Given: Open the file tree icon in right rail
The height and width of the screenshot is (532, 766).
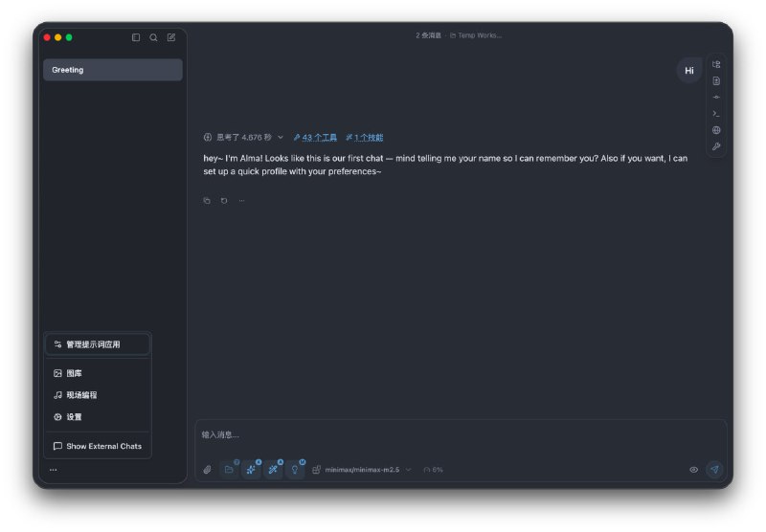Looking at the screenshot, I should point(716,64).
